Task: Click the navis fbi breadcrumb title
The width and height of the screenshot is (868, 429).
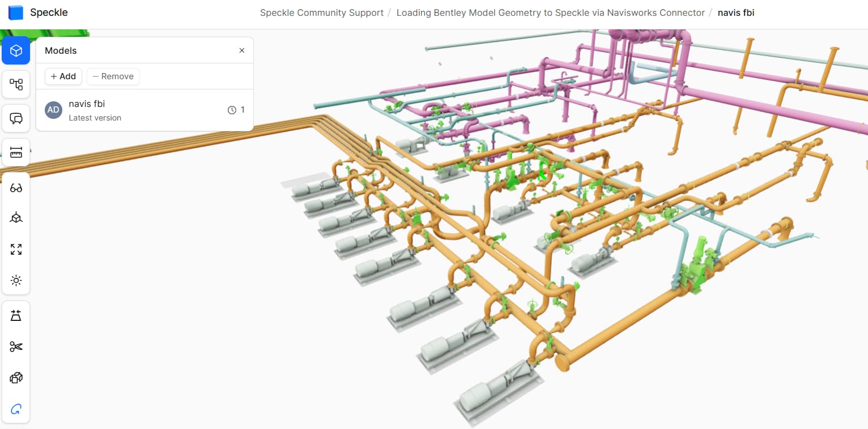Action: 736,12
